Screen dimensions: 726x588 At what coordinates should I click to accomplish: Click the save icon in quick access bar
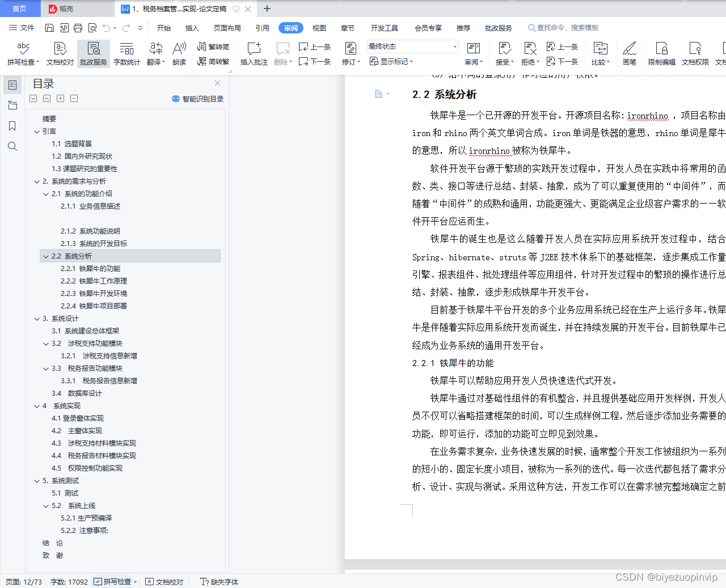pos(49,28)
